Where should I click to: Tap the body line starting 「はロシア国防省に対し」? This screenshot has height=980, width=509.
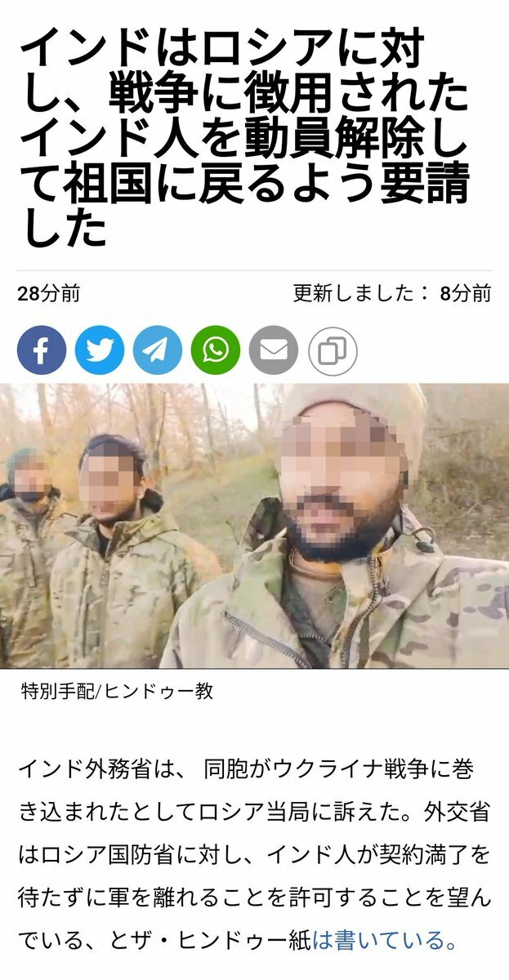(x=254, y=856)
